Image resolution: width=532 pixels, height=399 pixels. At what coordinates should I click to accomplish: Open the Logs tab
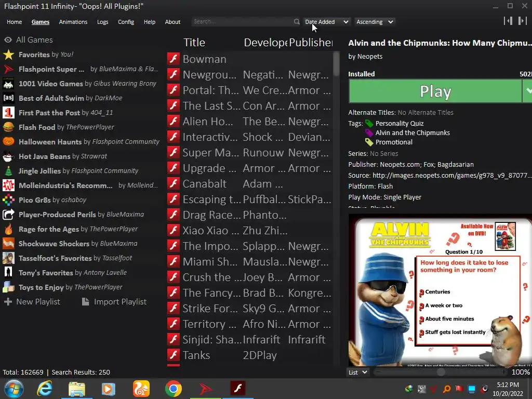102,22
